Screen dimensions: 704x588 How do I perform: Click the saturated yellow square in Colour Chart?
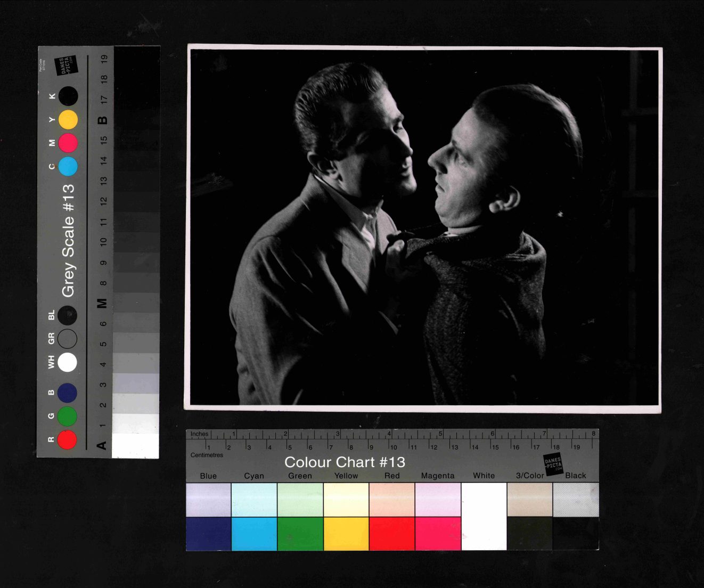[346, 534]
